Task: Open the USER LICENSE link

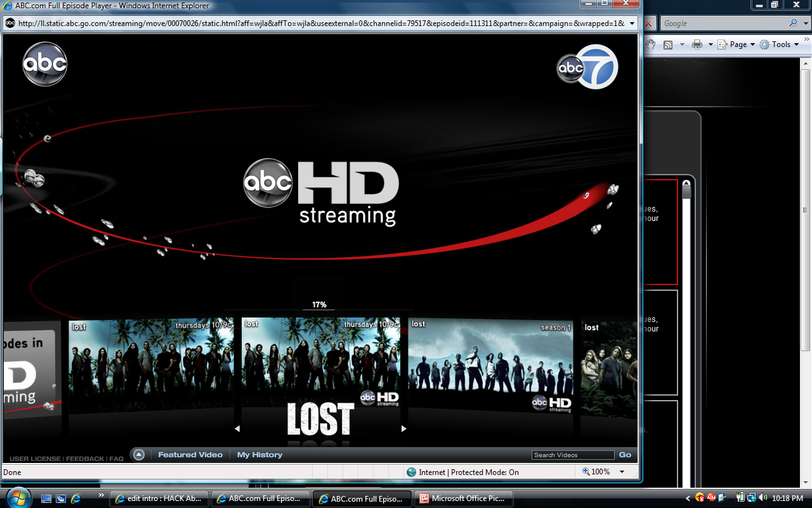Action: (x=36, y=458)
